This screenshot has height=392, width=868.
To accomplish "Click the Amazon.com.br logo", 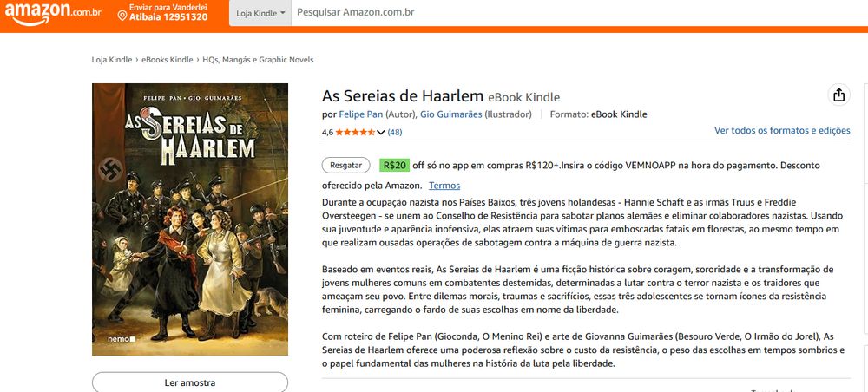I will [x=53, y=13].
